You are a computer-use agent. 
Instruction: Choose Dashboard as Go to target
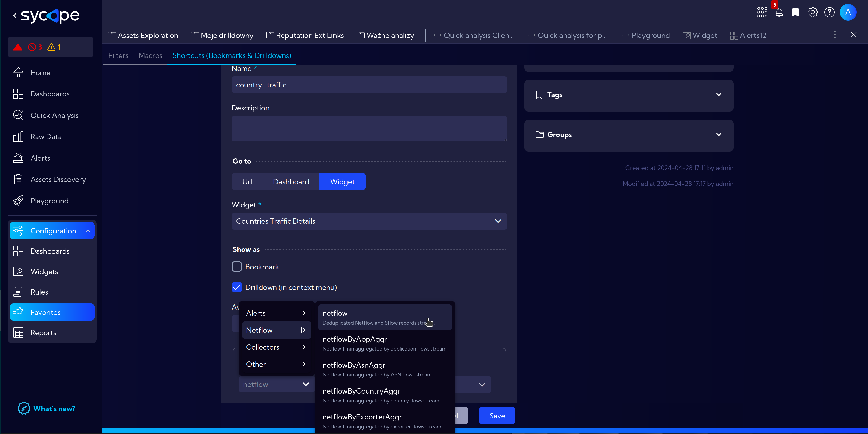pyautogui.click(x=291, y=182)
